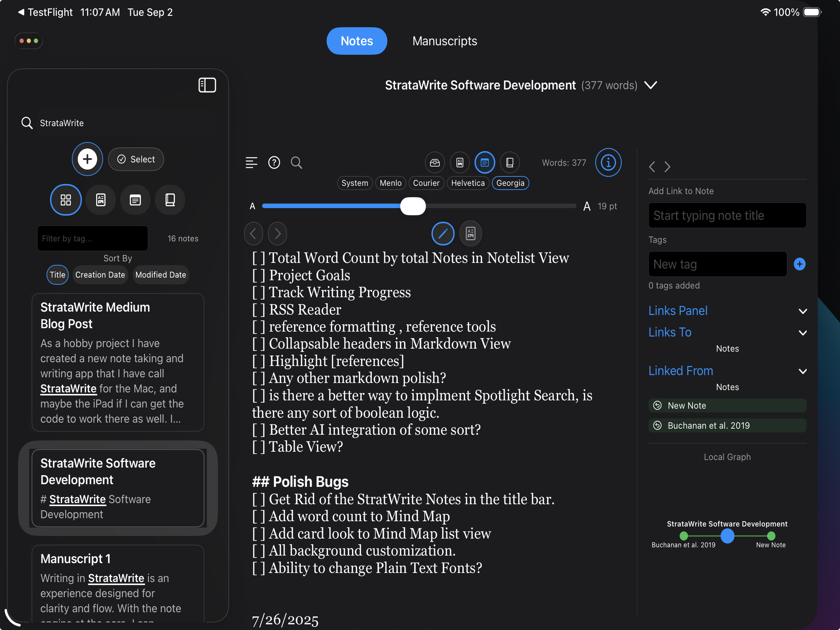
Task: Click the New Note graph node
Action: [771, 536]
